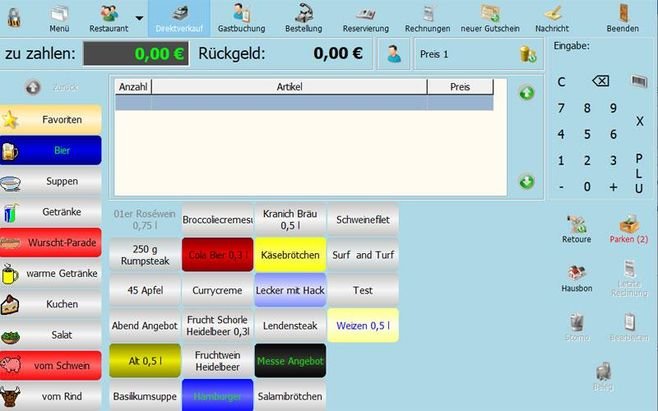This screenshot has height=411, width=658.
Task: Tap keypad digit 5
Action: pos(587,134)
